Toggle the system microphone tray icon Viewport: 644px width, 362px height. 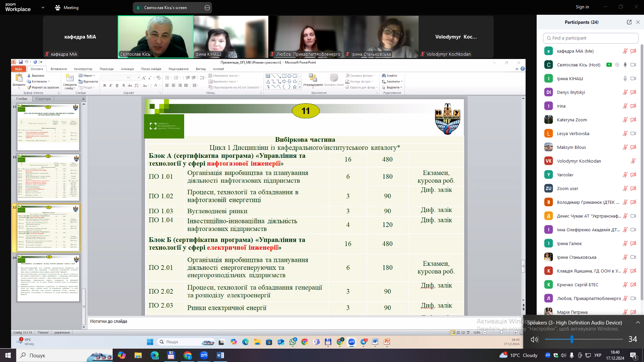(x=571, y=355)
